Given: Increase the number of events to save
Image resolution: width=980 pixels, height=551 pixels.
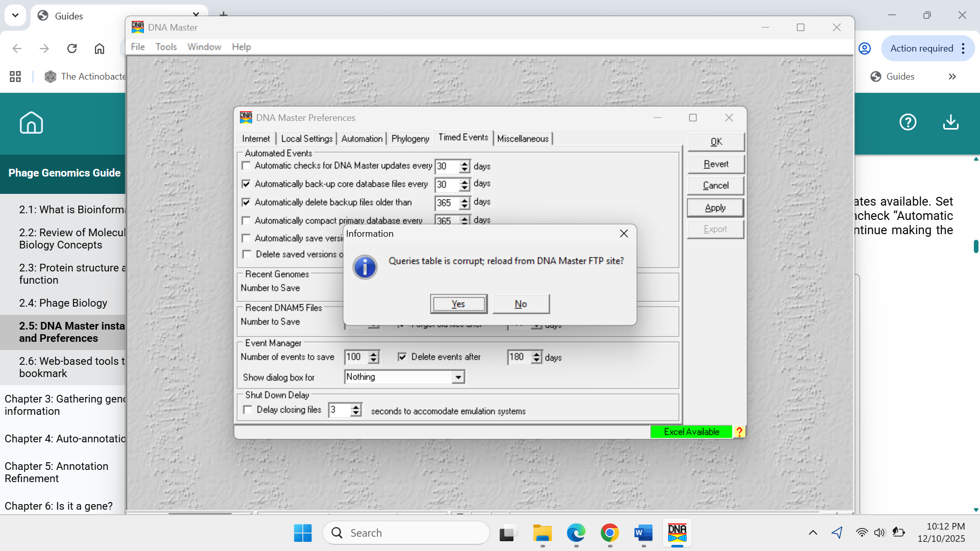Looking at the screenshot, I should pyautogui.click(x=374, y=354).
